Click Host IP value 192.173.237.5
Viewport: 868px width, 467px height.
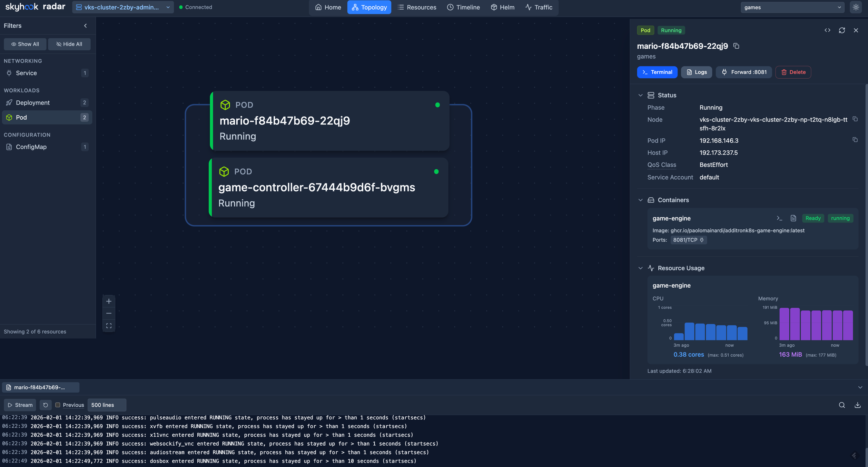click(x=719, y=153)
